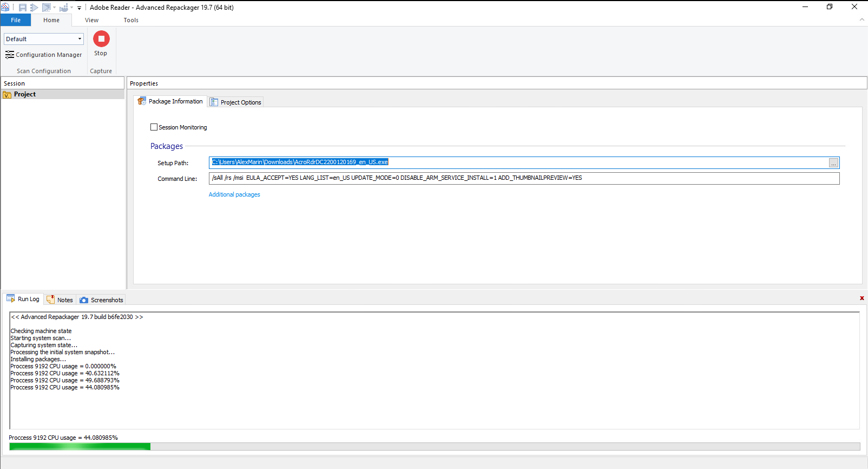This screenshot has width=868, height=469.
Task: Click the log line with 49.688793% CPU usage
Action: pos(65,380)
